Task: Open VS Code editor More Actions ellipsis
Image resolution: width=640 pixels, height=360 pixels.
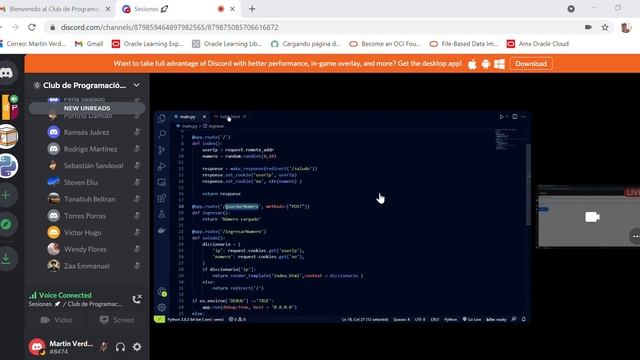Action: pyautogui.click(x=523, y=117)
